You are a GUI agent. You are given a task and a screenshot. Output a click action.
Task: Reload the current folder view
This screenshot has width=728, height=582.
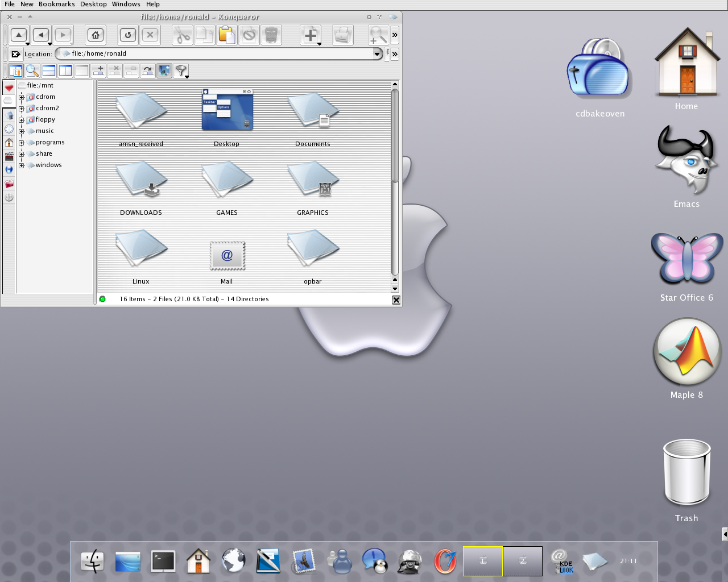click(128, 35)
